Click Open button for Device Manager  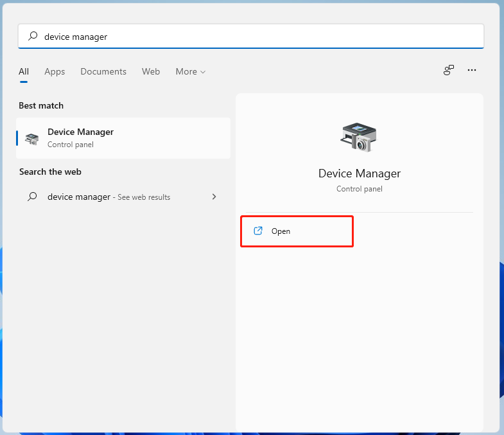(x=297, y=231)
